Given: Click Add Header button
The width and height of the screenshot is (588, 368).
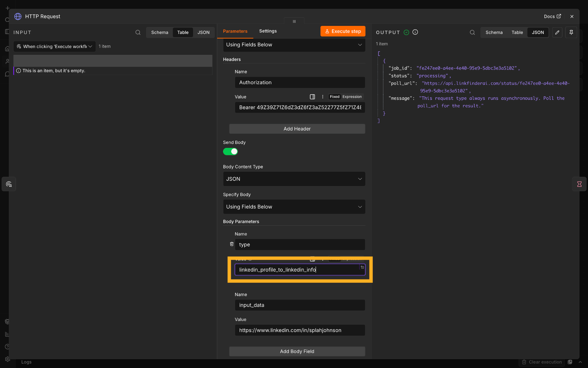Looking at the screenshot, I should (297, 129).
